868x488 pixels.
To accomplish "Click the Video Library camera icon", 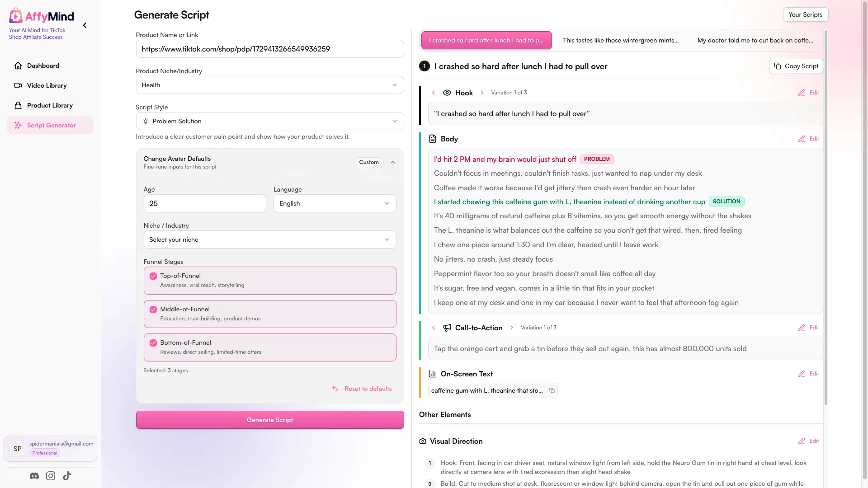I will coord(18,85).
